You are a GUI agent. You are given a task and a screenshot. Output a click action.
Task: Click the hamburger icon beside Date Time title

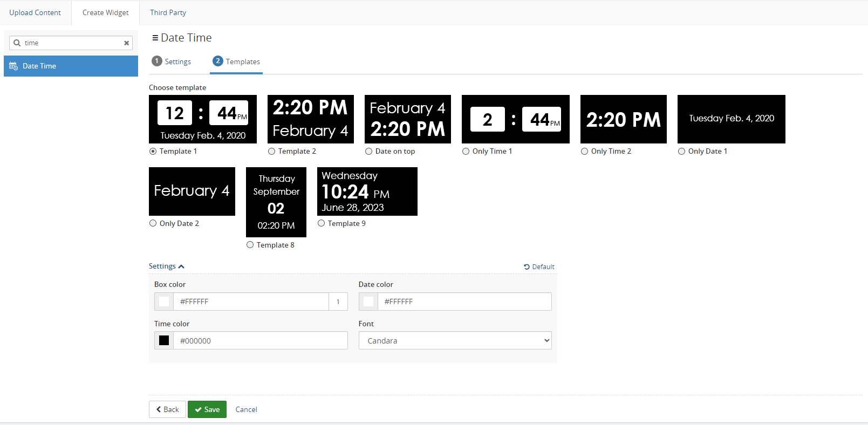155,38
